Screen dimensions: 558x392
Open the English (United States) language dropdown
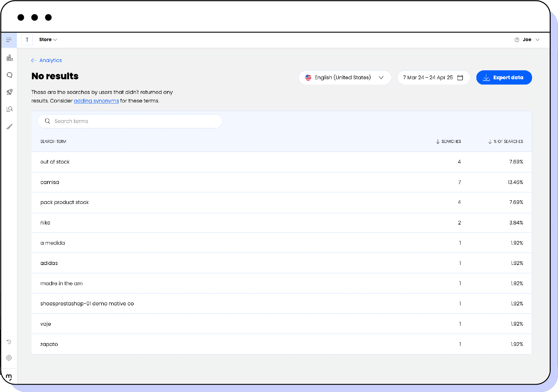345,78
